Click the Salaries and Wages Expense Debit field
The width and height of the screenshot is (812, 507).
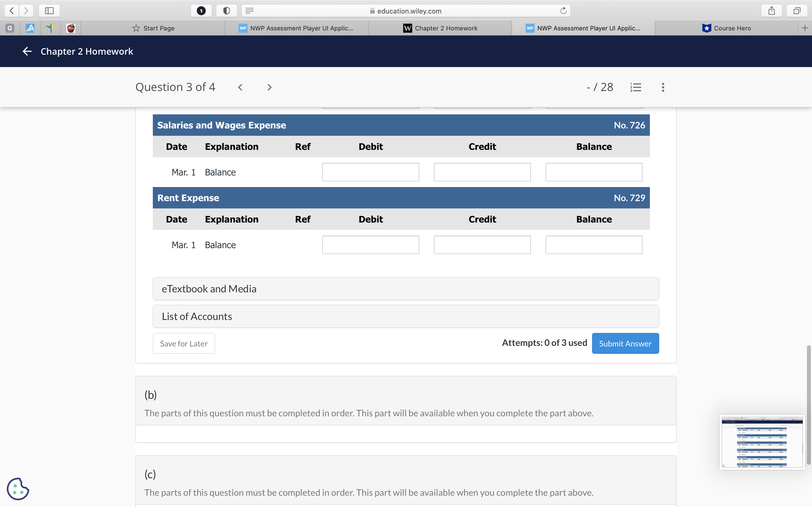[x=370, y=172]
